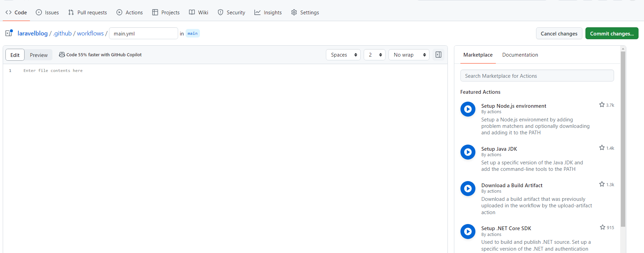Open Setup .NET Core SDK action
644x253 pixels.
[506, 228]
